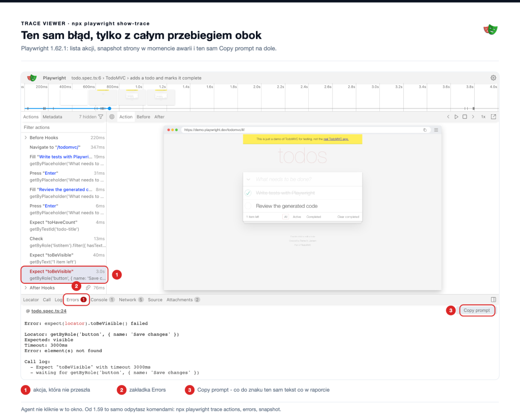Select the Press "Enter" action lasting 6ms
Screen dimensions: 520x420
point(63,209)
